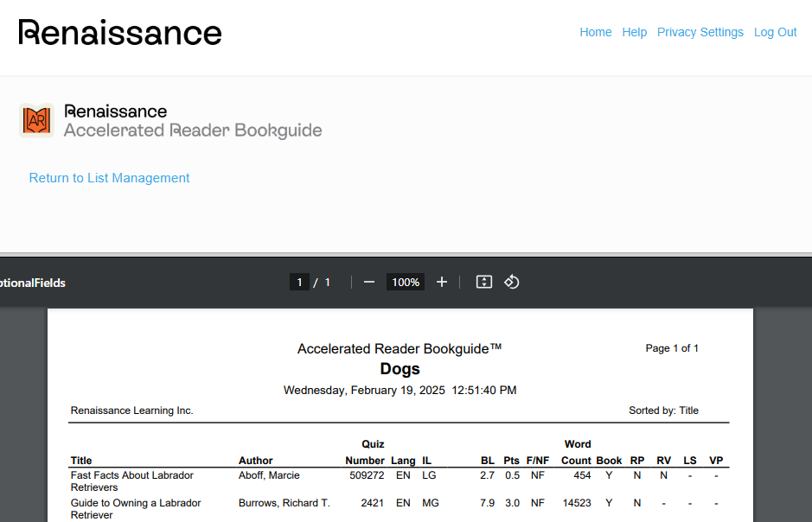Rotate the PDF counterclockwise
The height and width of the screenshot is (522, 812).
tap(512, 282)
